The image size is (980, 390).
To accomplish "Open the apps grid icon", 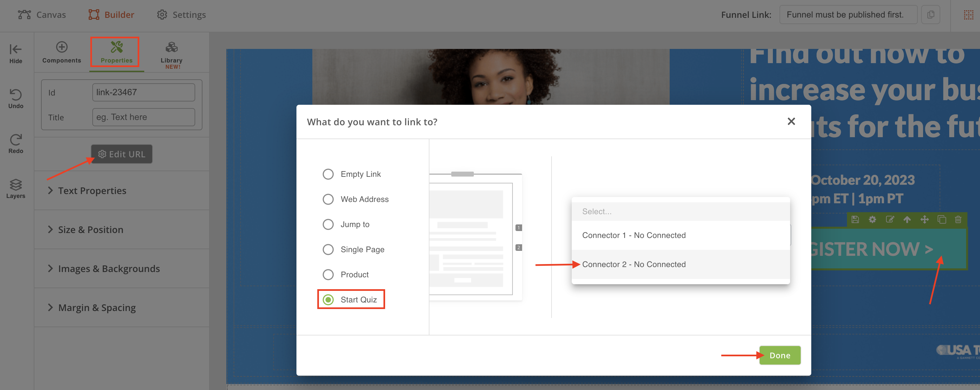I will [968, 15].
